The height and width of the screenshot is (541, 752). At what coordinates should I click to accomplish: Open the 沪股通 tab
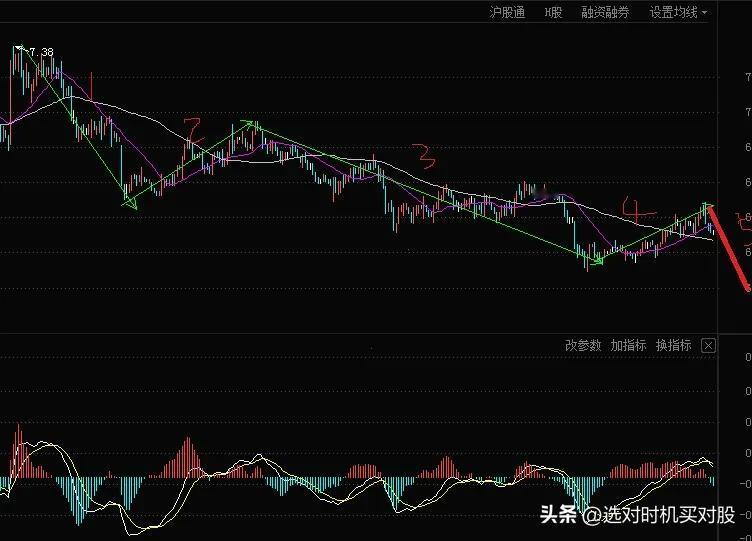[507, 12]
